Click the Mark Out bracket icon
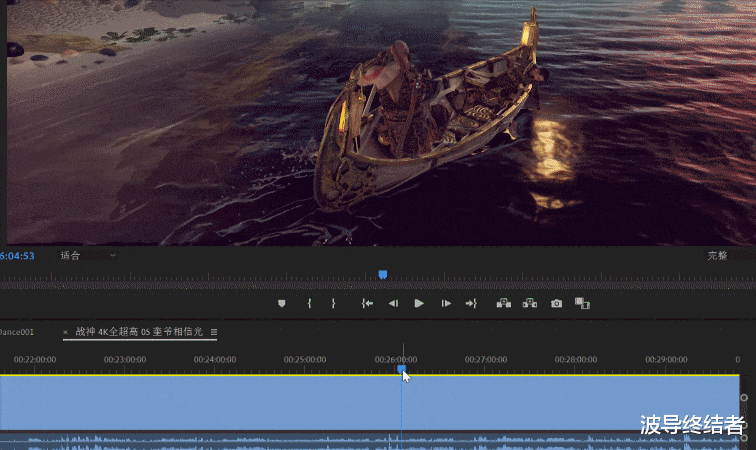Screen dimensions: 756x450 coord(333,303)
